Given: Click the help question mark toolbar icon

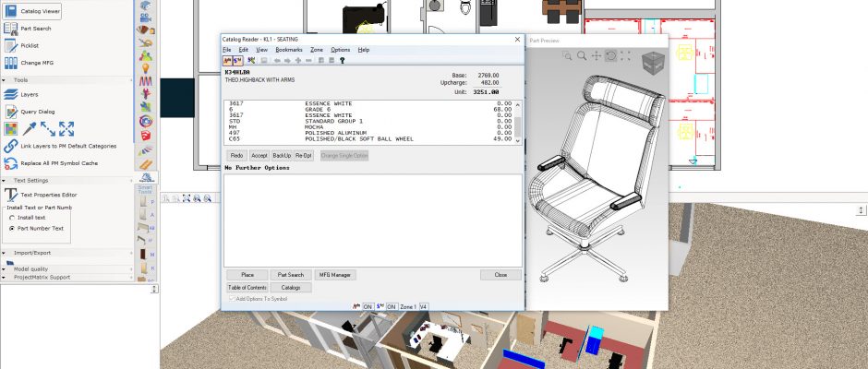Looking at the screenshot, I should 342,60.
